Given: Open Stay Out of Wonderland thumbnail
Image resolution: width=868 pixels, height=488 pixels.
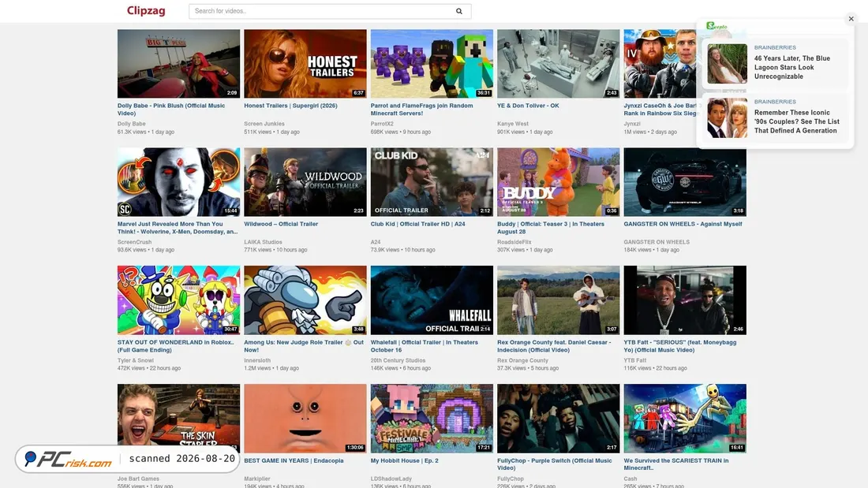Looking at the screenshot, I should [179, 300].
